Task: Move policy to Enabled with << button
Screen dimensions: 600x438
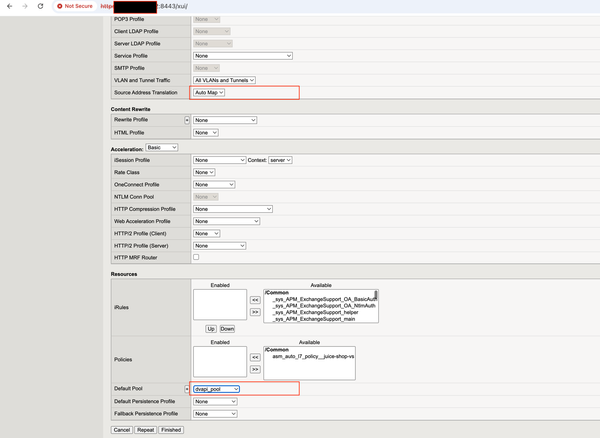Action: [255, 357]
